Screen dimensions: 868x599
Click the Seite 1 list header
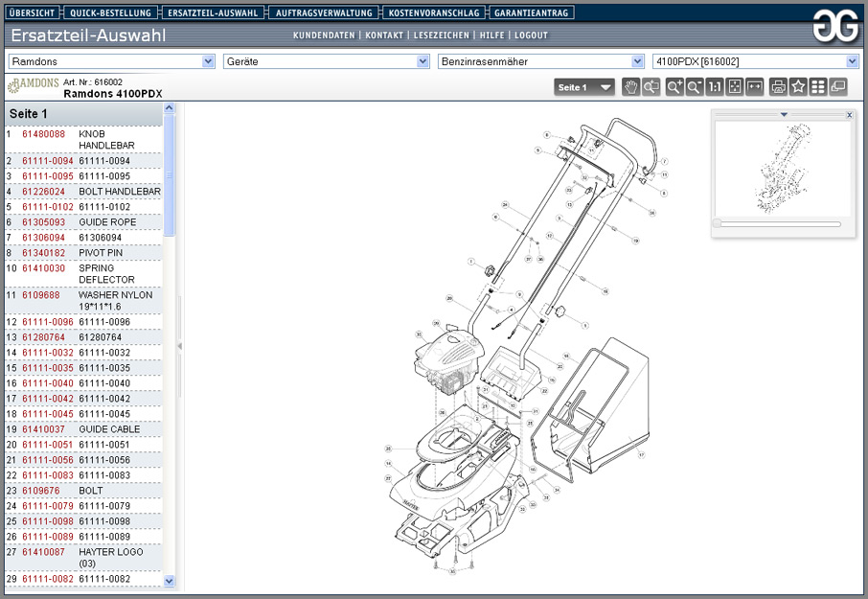83,114
